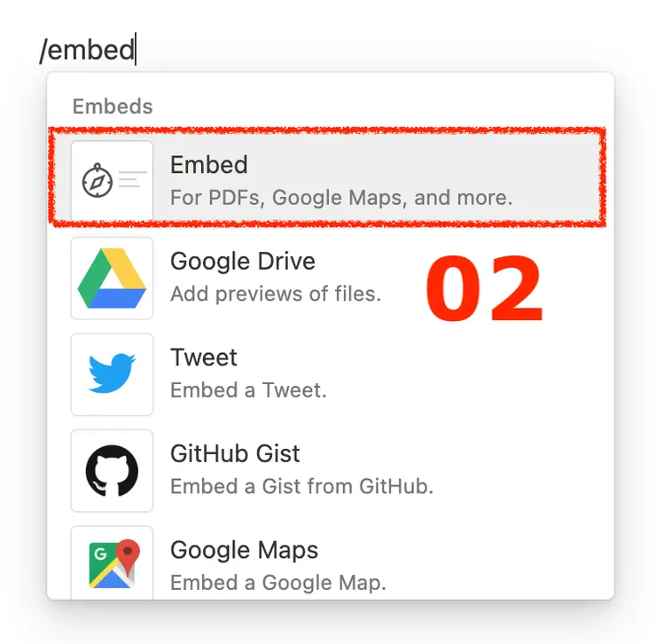This screenshot has width=656, height=644.
Task: Click the GitHub Octocat icon
Action: [x=112, y=471]
